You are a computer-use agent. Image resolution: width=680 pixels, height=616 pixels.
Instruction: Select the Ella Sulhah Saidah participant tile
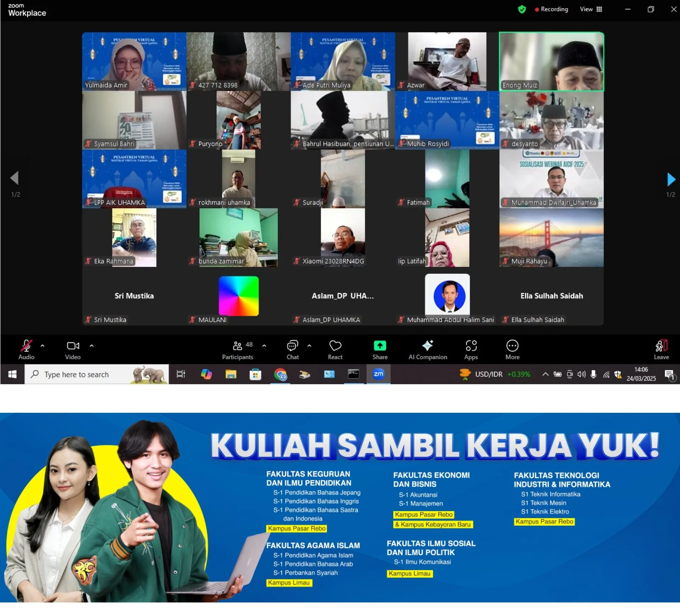tap(551, 296)
